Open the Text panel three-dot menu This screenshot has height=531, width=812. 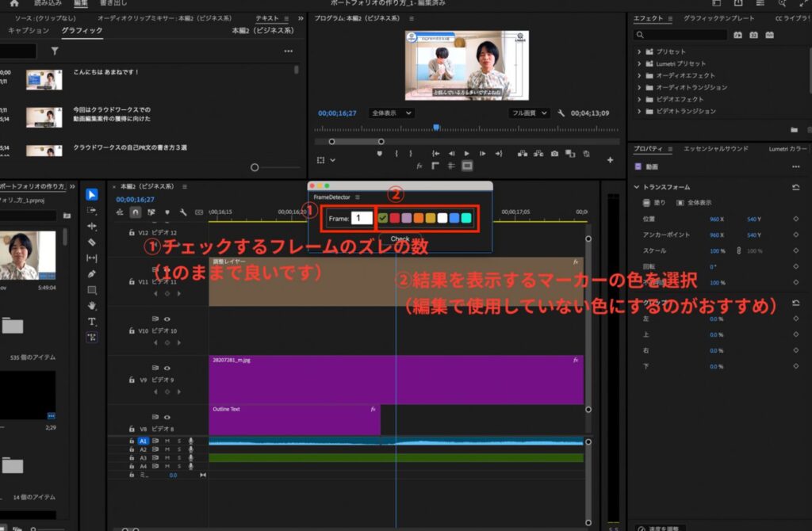click(289, 52)
